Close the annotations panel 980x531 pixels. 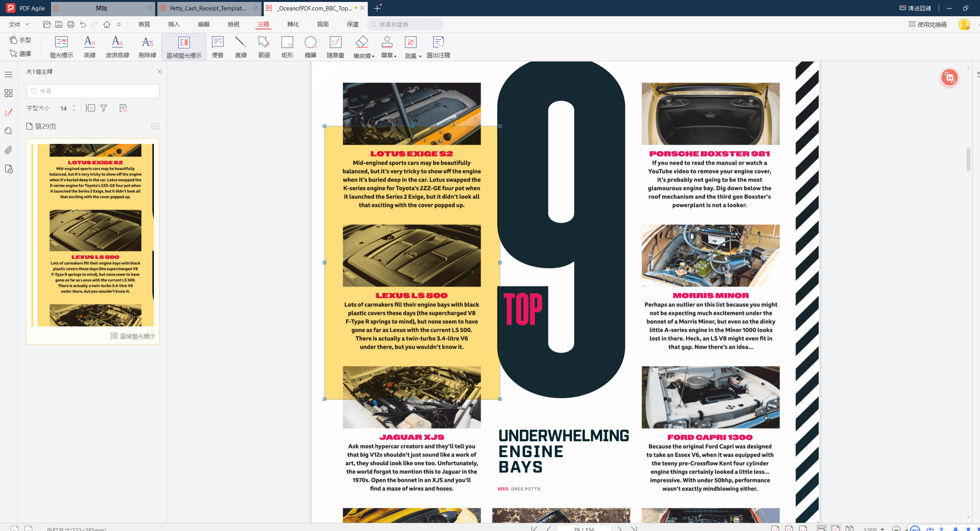[x=160, y=72]
